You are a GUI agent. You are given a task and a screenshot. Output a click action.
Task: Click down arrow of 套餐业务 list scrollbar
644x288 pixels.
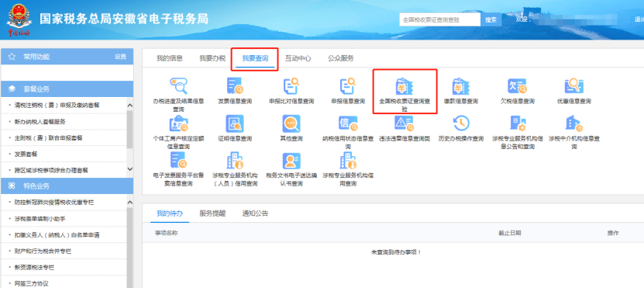point(129,169)
